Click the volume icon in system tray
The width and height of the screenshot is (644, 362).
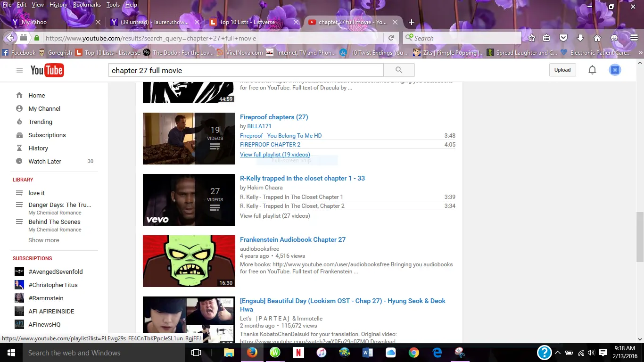pos(591,353)
